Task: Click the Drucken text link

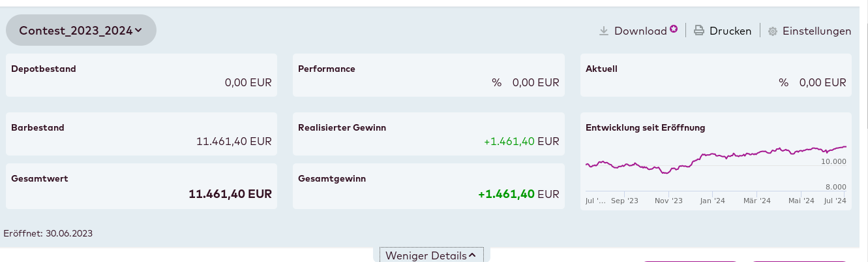Action: pyautogui.click(x=730, y=31)
